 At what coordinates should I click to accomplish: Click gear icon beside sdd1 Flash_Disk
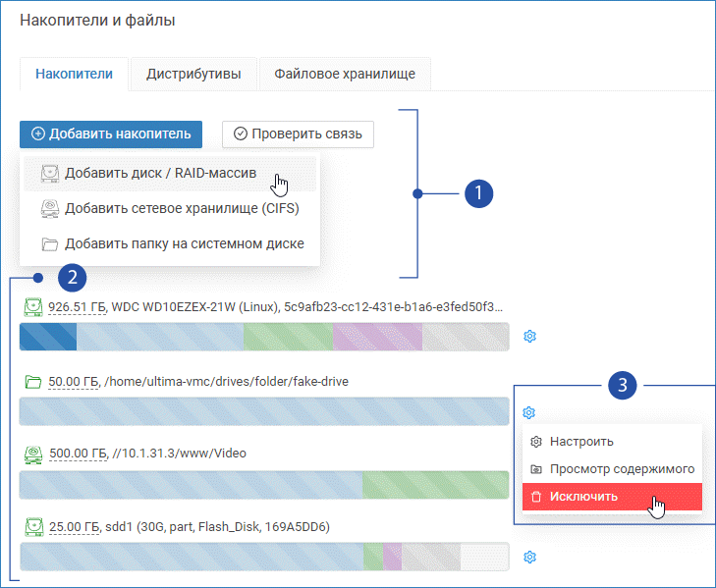tap(530, 558)
